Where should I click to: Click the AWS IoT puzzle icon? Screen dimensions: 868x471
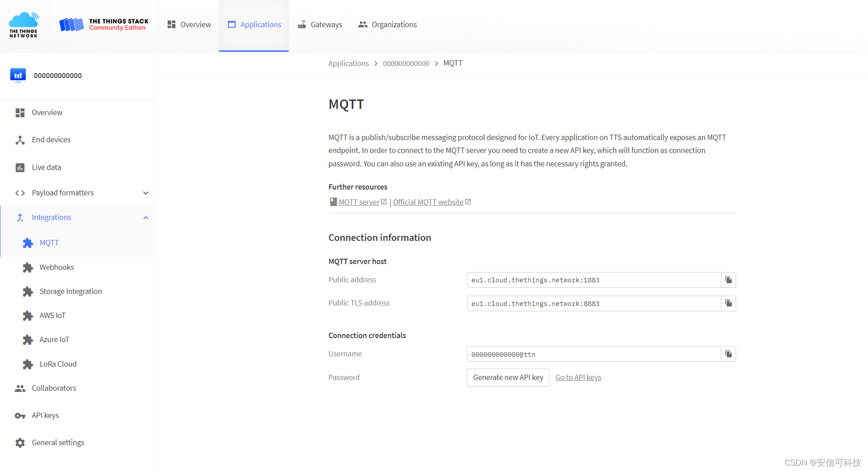(x=28, y=316)
